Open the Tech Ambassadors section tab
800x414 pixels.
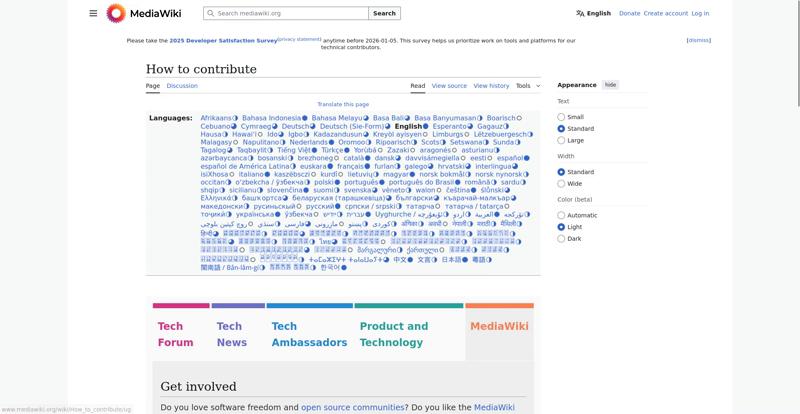pos(295,334)
